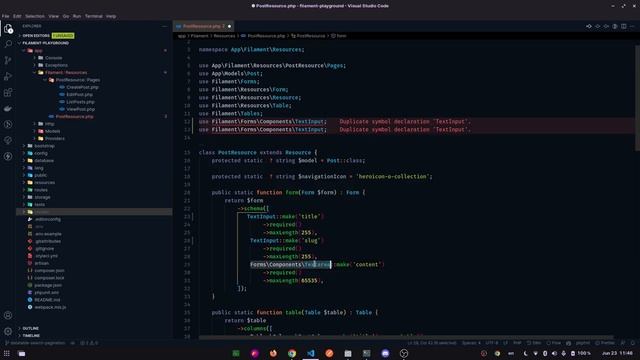The height and width of the screenshot is (360, 640).
Task: Open the Source Control view
Action: coord(8,60)
